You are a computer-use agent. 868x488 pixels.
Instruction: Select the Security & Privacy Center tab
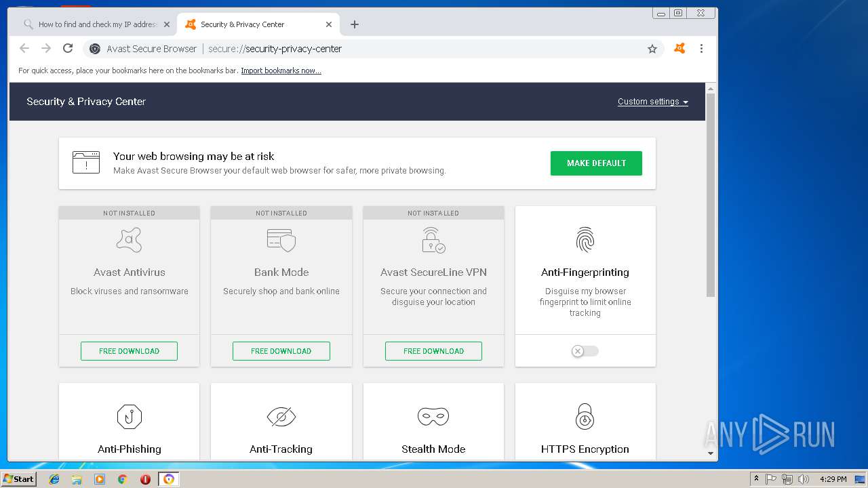258,24
